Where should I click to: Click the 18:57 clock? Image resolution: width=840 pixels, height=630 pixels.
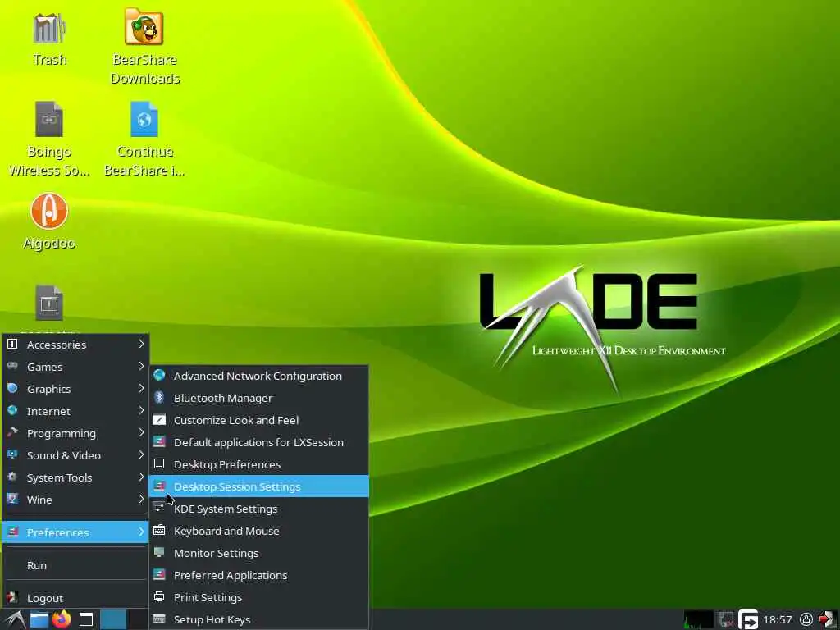[x=778, y=620]
